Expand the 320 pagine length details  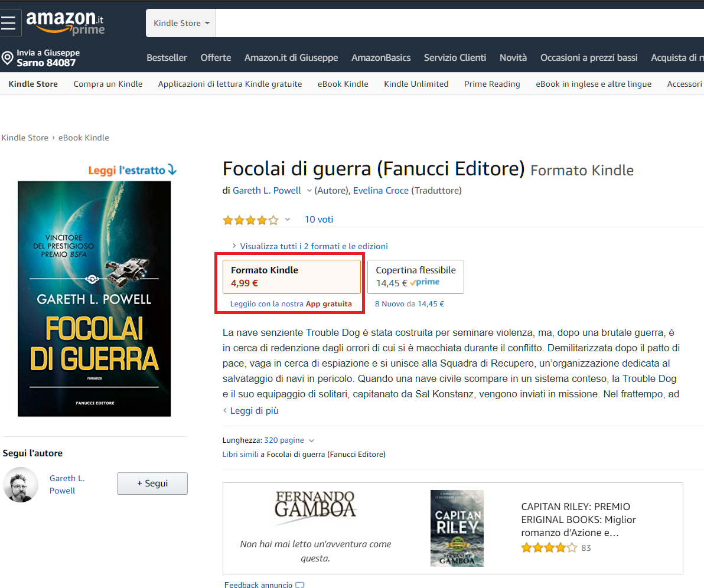(x=311, y=441)
